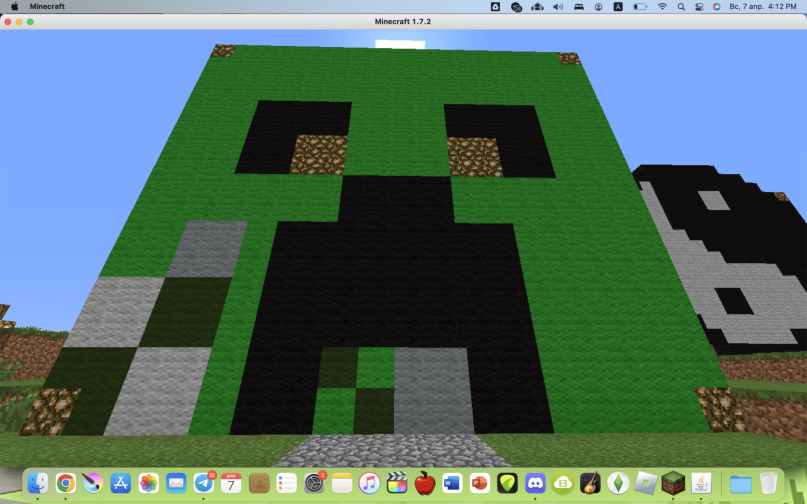Open the Photos app in dock
This screenshot has width=807, height=504.
coord(148,483)
